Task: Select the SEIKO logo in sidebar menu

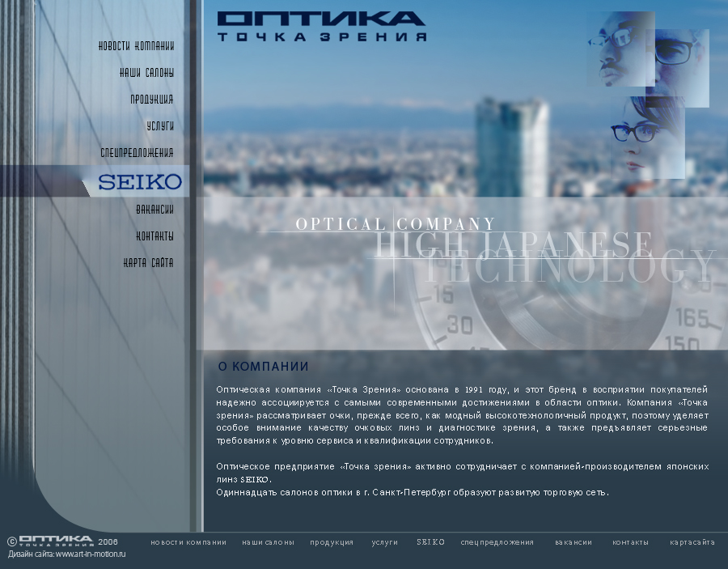Action: pos(139,182)
